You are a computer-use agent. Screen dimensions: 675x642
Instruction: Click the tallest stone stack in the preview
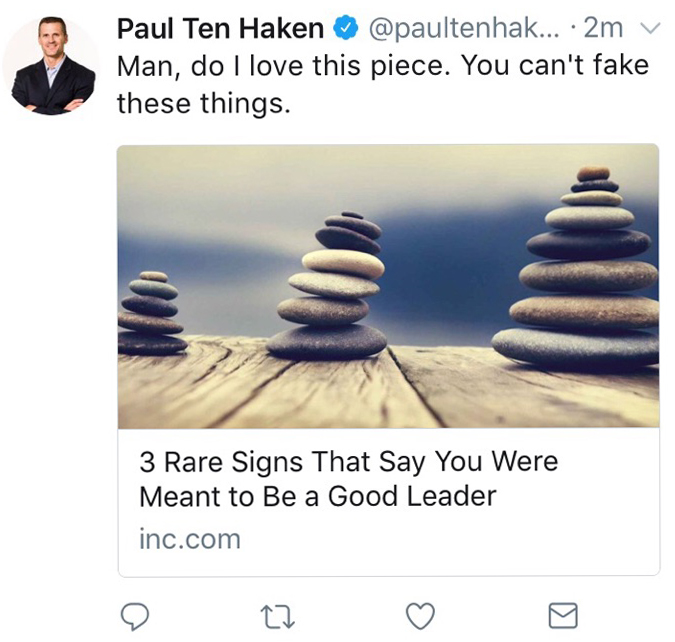click(581, 267)
